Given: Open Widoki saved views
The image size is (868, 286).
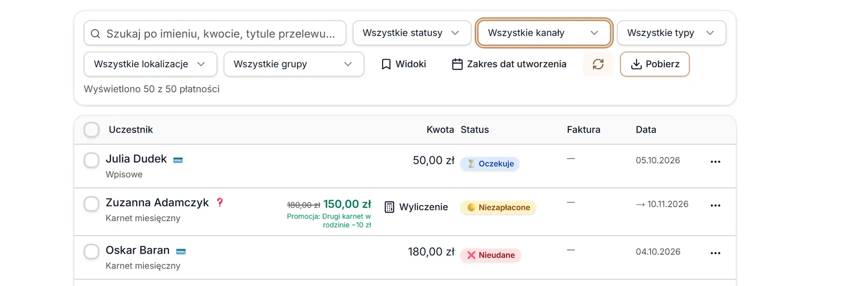Looking at the screenshot, I should coord(404,64).
